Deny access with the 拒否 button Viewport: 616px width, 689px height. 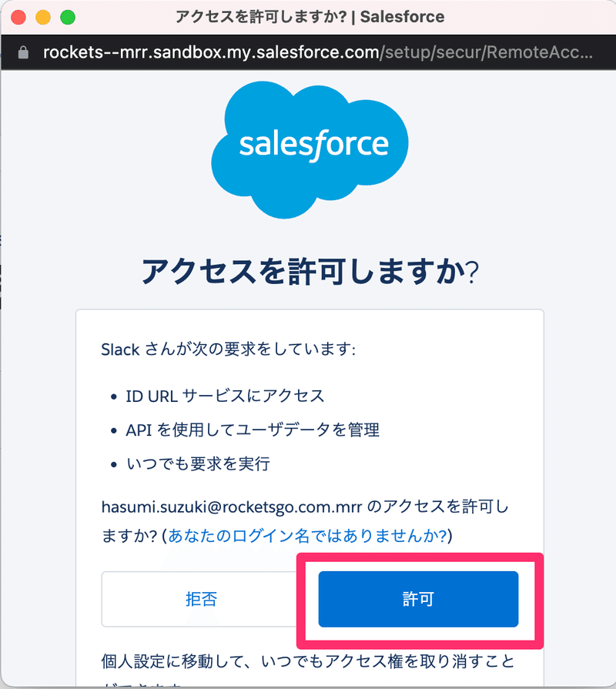pos(201,599)
